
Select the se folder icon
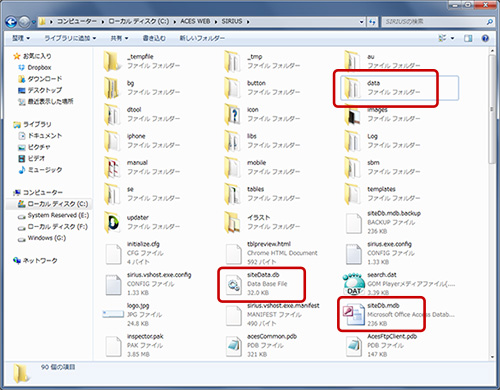(x=112, y=194)
